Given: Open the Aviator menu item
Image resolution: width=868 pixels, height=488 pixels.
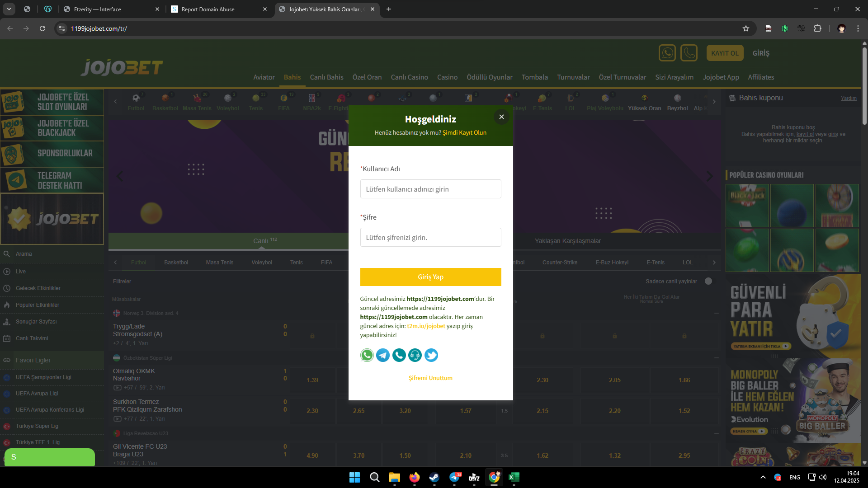Looking at the screenshot, I should pos(264,77).
